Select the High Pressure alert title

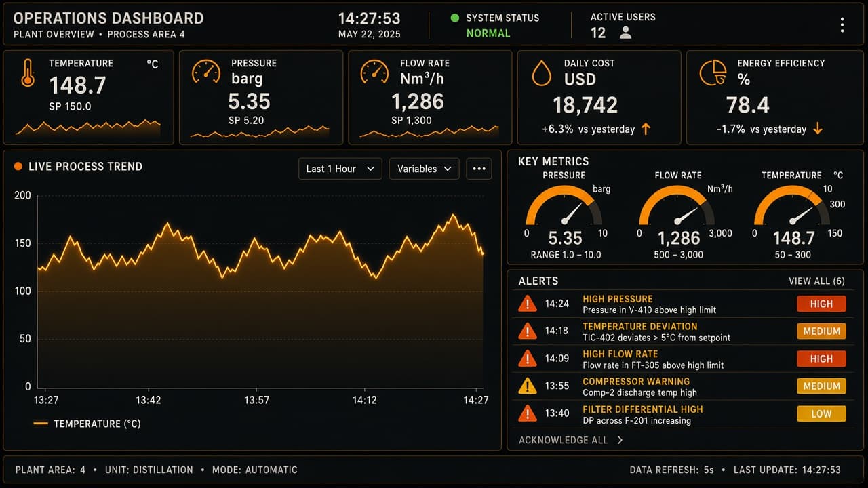pos(618,299)
